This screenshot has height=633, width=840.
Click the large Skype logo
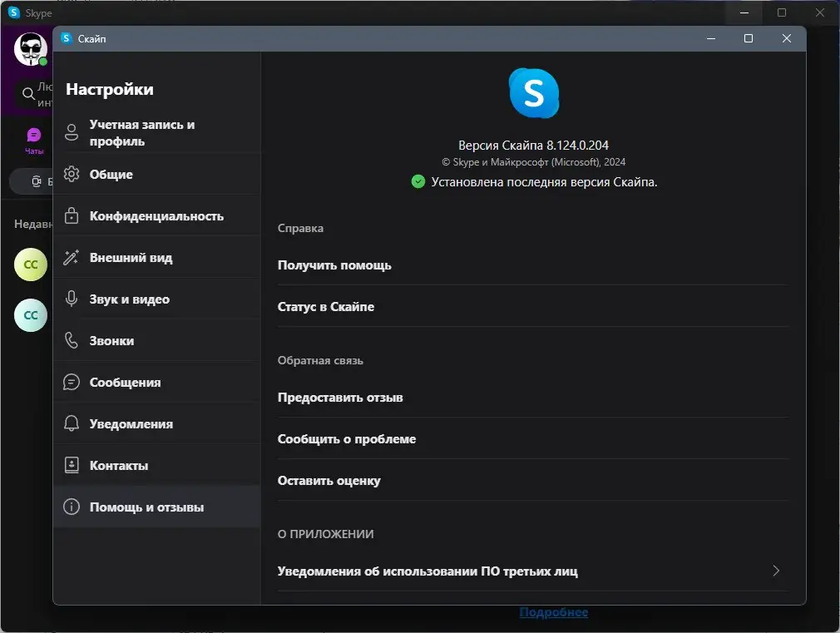coord(534,93)
